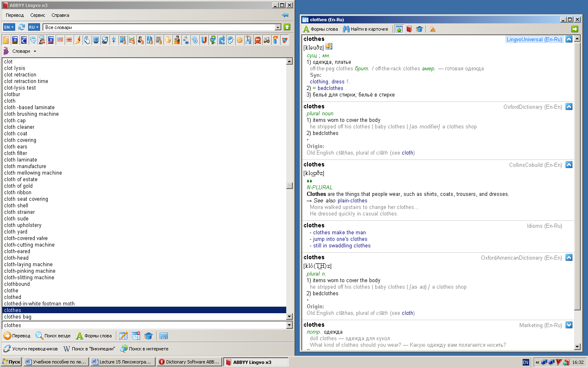The width and height of the screenshot is (588, 368).
Task: Toggle the computer monitor dictionary icon
Action: [96, 40]
